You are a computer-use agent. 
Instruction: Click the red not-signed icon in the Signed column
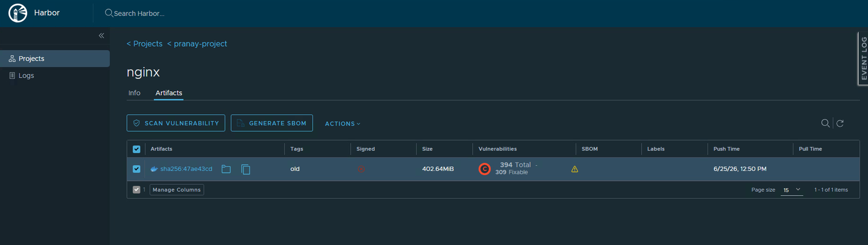pyautogui.click(x=361, y=169)
